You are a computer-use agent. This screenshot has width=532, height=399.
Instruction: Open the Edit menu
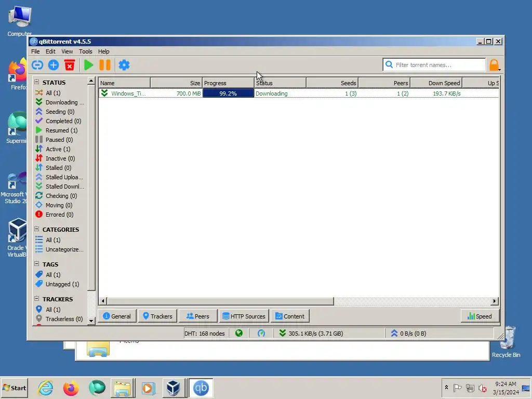click(50, 51)
